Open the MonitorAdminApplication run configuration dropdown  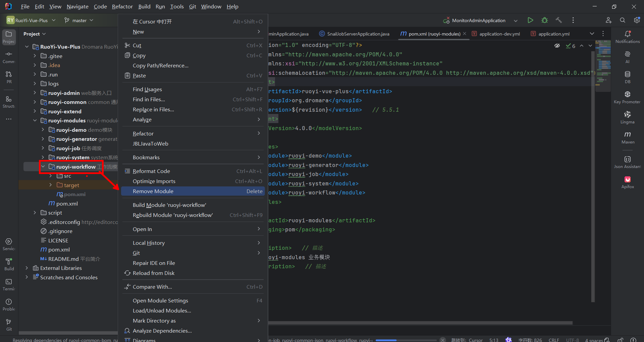[x=480, y=20]
